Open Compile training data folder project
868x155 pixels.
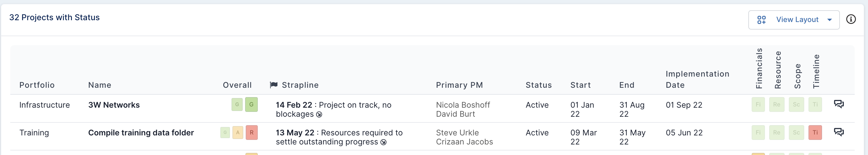pos(141,133)
